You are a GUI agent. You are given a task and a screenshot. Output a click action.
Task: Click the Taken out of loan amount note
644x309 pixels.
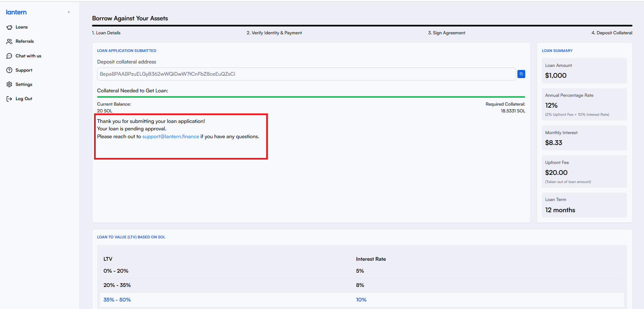[568, 182]
